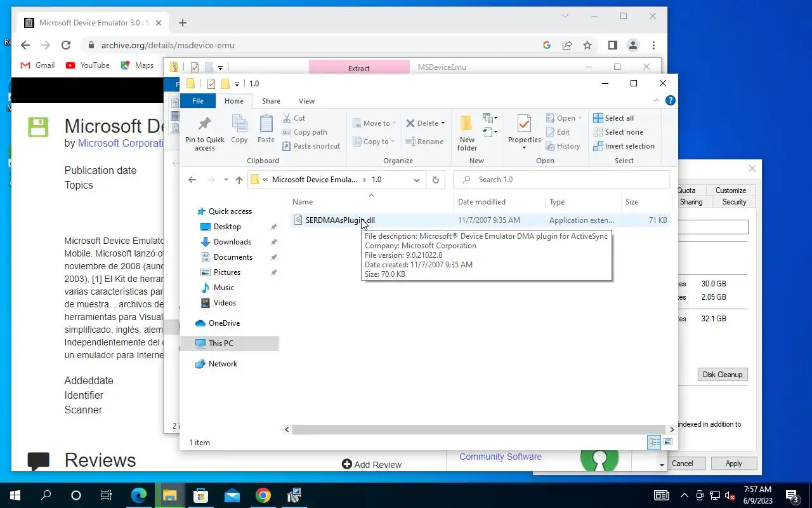812x508 pixels.
Task: Collapse the Explorer ribbon chevron
Action: pos(657,100)
